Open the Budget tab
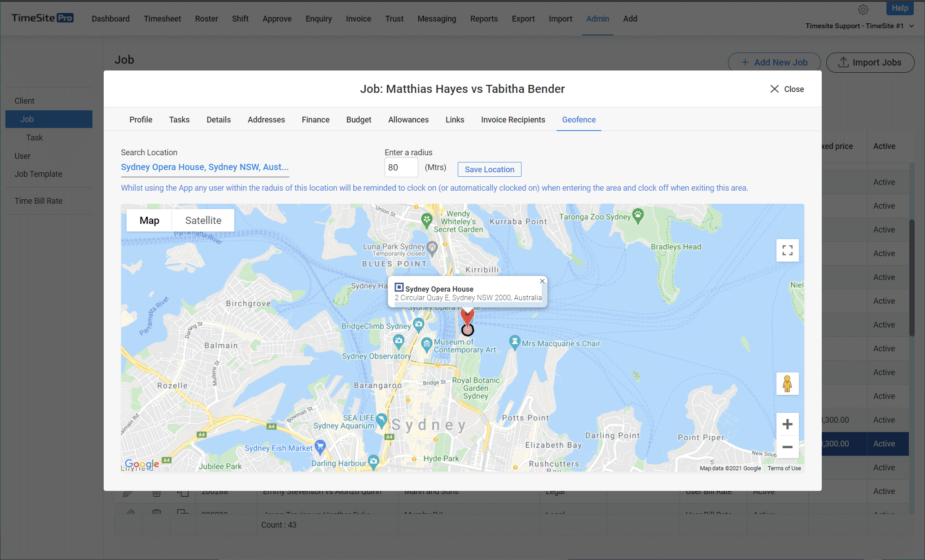925x560 pixels. pyautogui.click(x=359, y=120)
